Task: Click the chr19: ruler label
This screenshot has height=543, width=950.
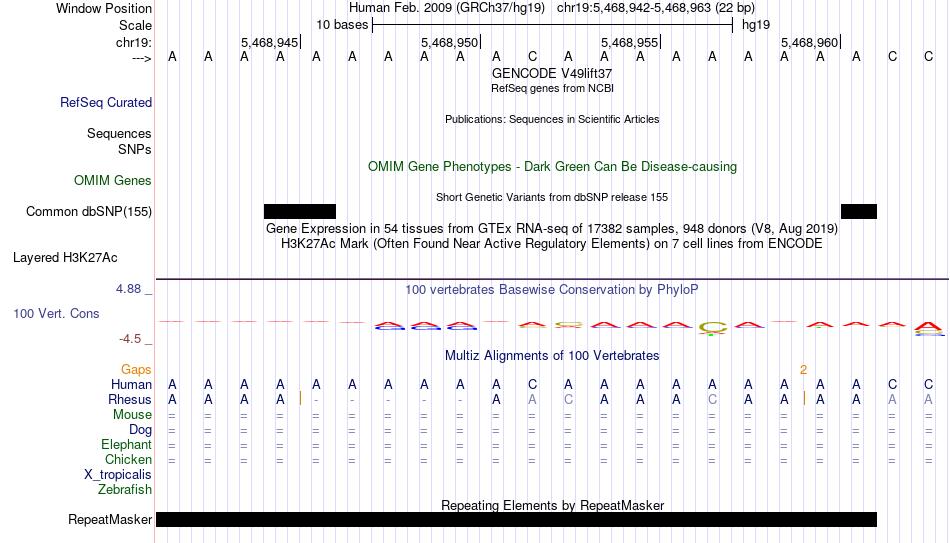Action: [x=134, y=42]
